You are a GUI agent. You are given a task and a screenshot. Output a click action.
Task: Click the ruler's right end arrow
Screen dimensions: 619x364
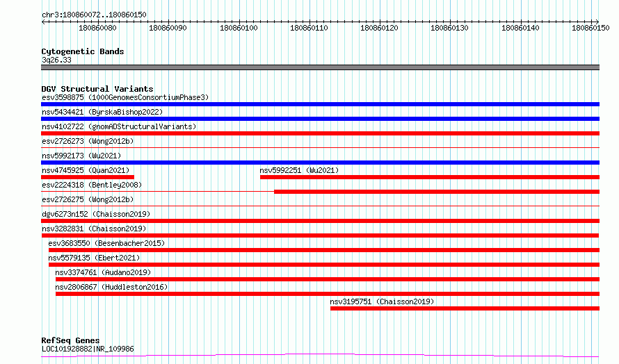(x=597, y=22)
